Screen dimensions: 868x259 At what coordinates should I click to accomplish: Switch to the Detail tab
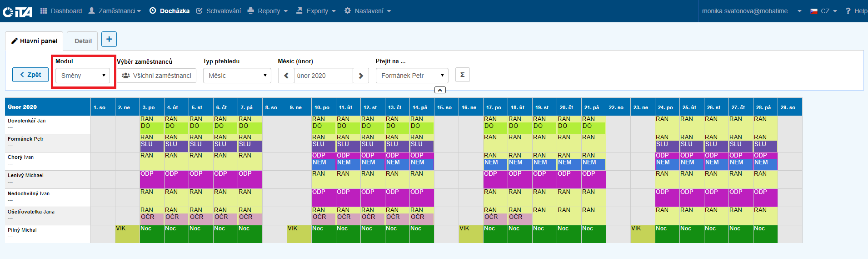pos(83,41)
